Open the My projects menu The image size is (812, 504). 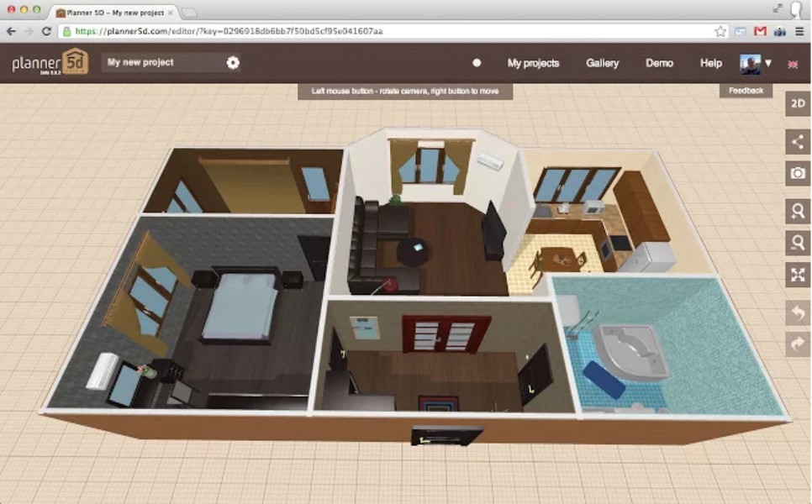[x=533, y=63]
